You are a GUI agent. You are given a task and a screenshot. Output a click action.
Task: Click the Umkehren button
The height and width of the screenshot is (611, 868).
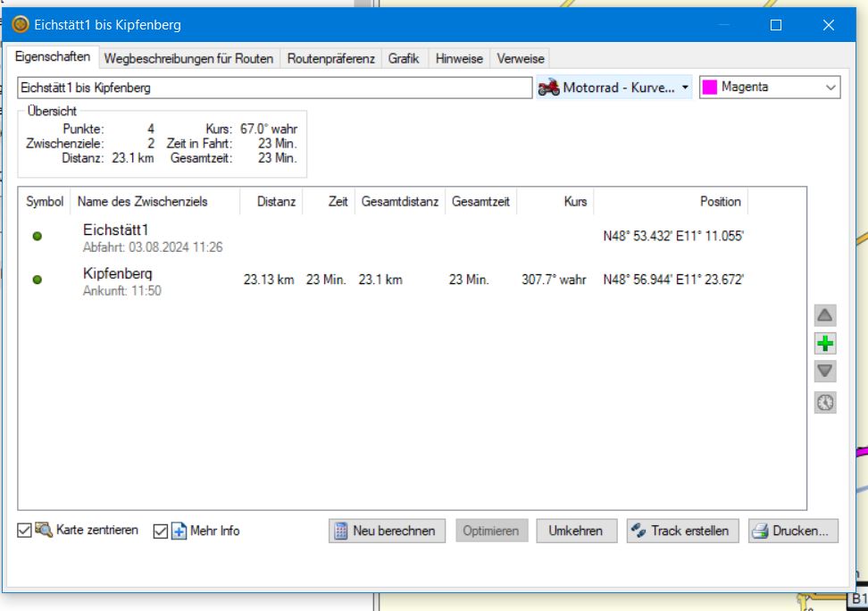pyautogui.click(x=576, y=531)
